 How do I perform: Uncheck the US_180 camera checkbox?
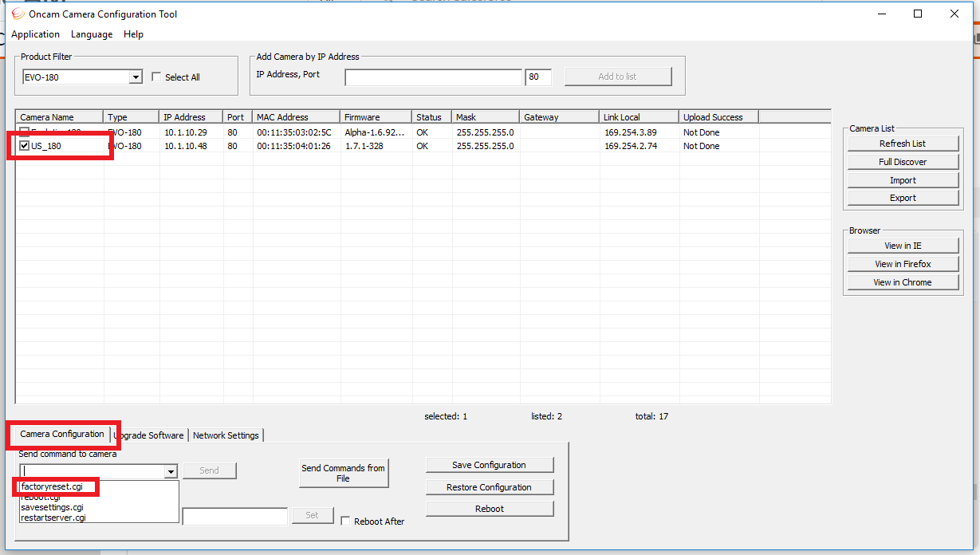25,146
